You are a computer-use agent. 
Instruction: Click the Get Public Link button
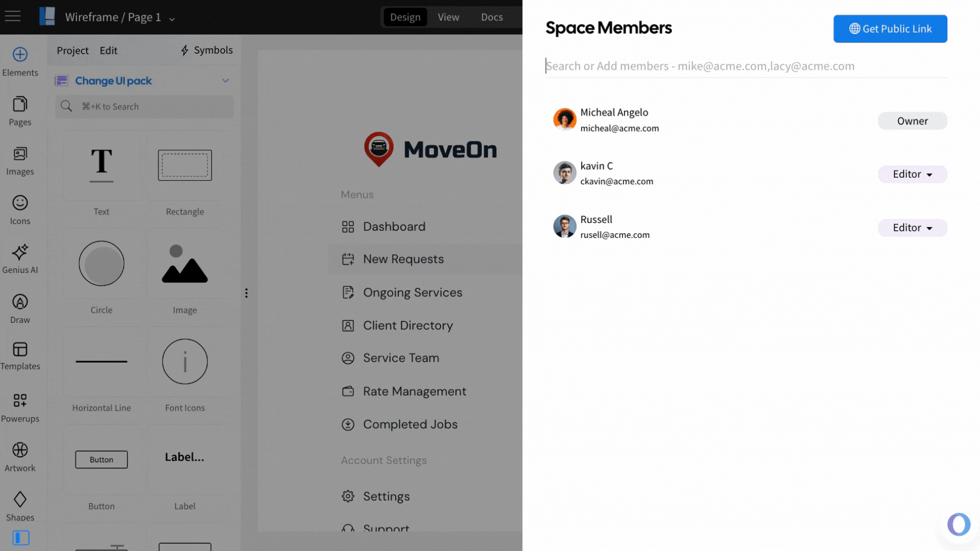pos(890,29)
